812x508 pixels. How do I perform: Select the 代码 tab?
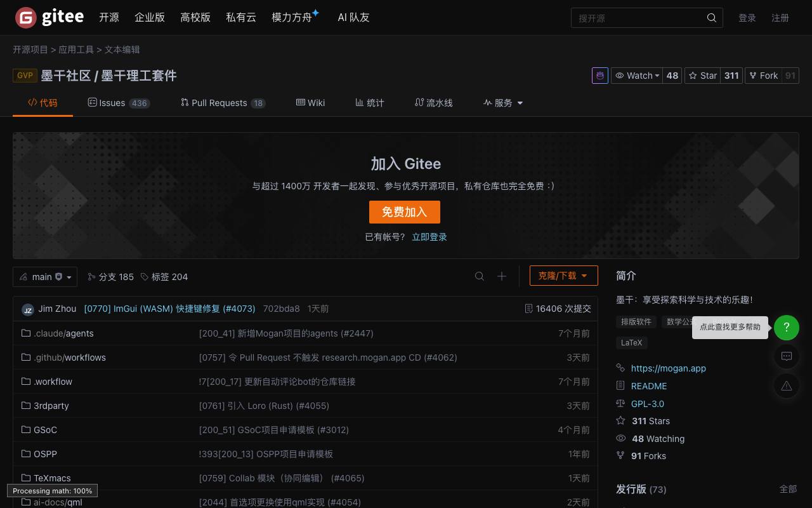[x=43, y=103]
